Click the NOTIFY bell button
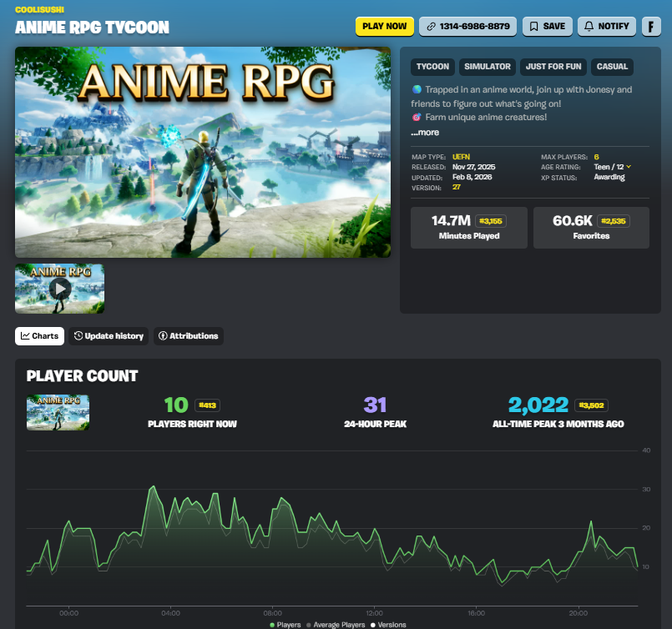The image size is (672, 629). tap(606, 27)
